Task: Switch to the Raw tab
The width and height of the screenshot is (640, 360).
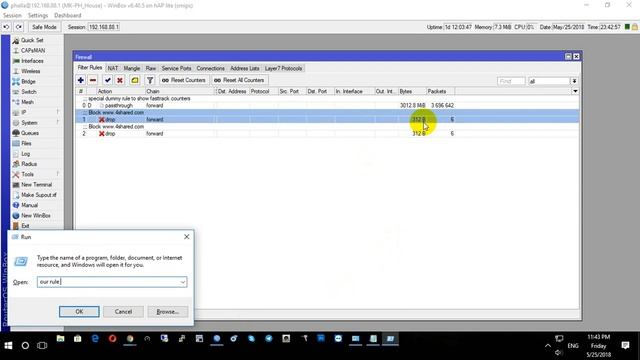Action: pos(151,69)
